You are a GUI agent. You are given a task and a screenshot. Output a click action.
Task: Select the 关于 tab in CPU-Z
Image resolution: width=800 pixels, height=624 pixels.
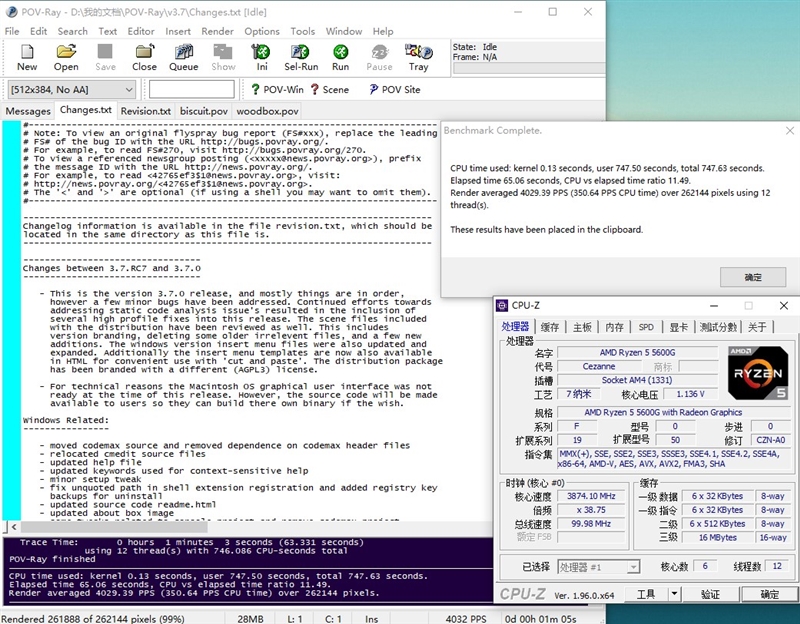[x=757, y=327]
